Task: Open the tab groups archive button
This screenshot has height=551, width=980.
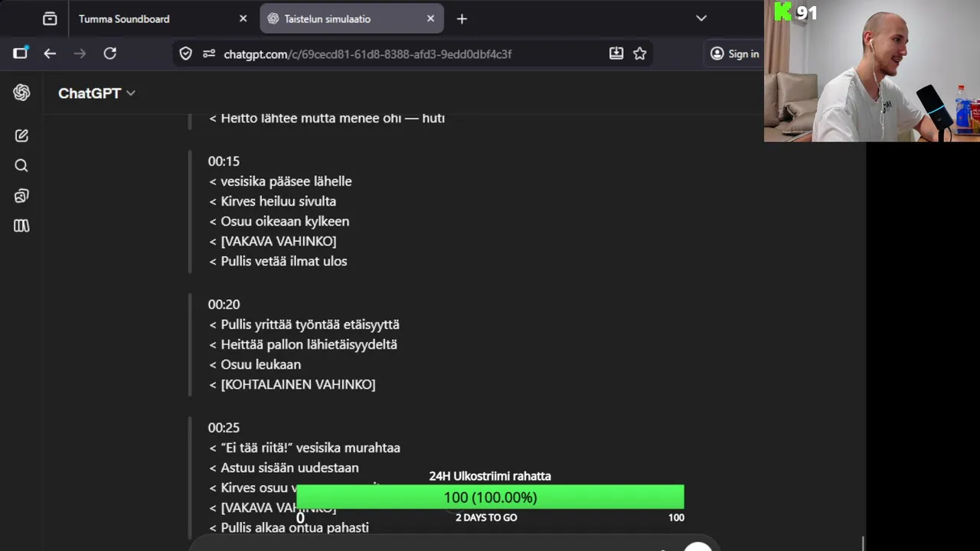Action: point(50,18)
